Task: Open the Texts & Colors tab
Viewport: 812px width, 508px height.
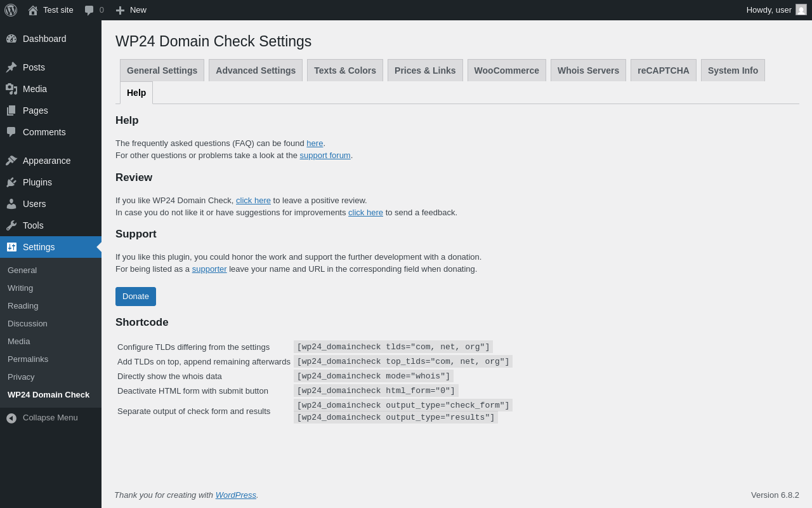Action: pos(345,70)
